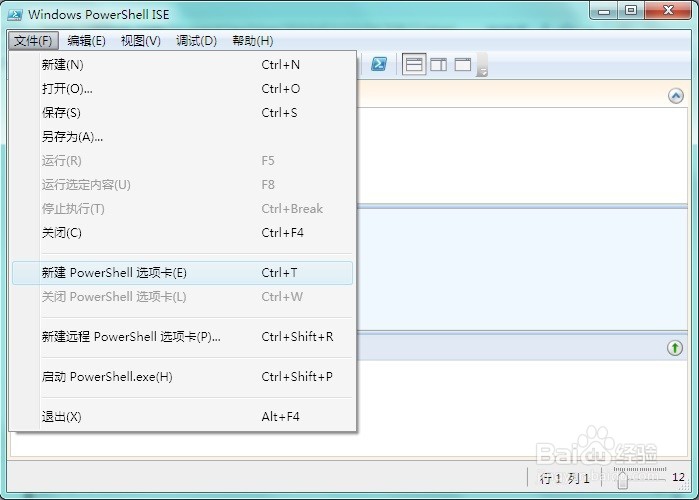Open the 编辑(E) menu
This screenshot has width=699, height=500.
(x=86, y=41)
